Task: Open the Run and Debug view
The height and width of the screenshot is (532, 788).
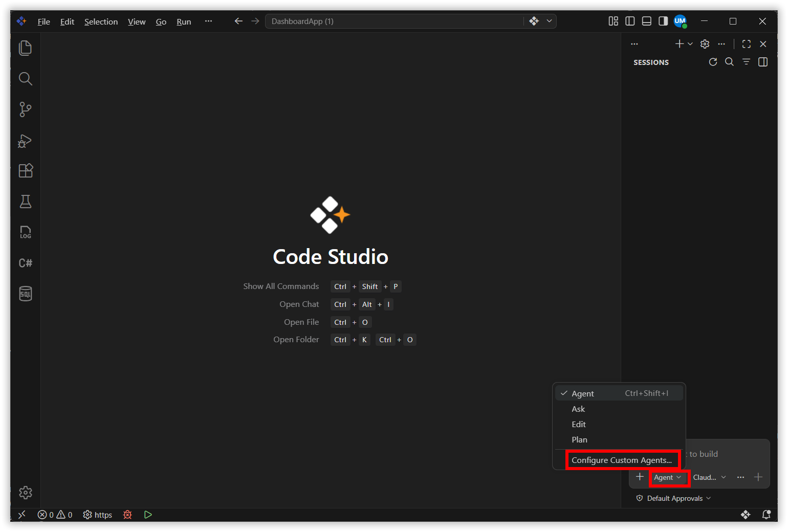Action: [x=25, y=141]
